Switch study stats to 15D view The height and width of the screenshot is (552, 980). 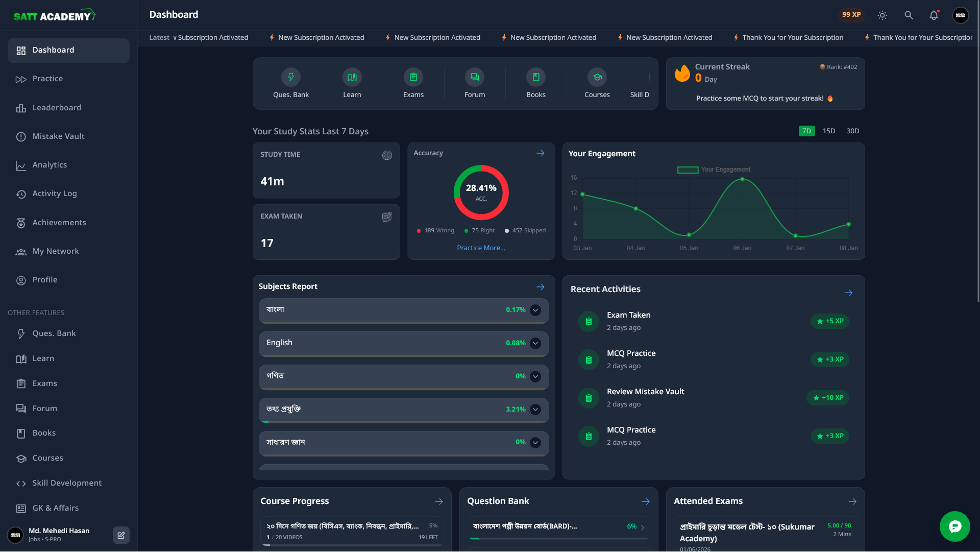828,131
